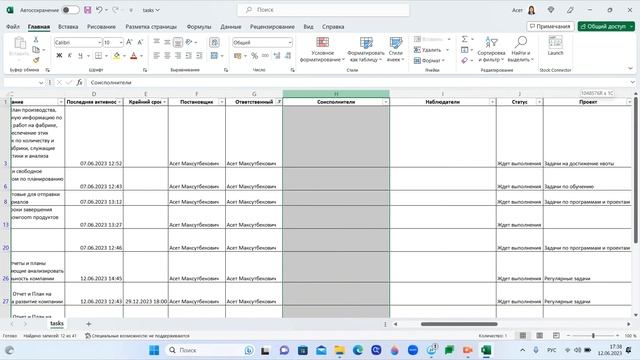Switch to the Вставка tab
This screenshot has width=640, height=360.
point(68,27)
